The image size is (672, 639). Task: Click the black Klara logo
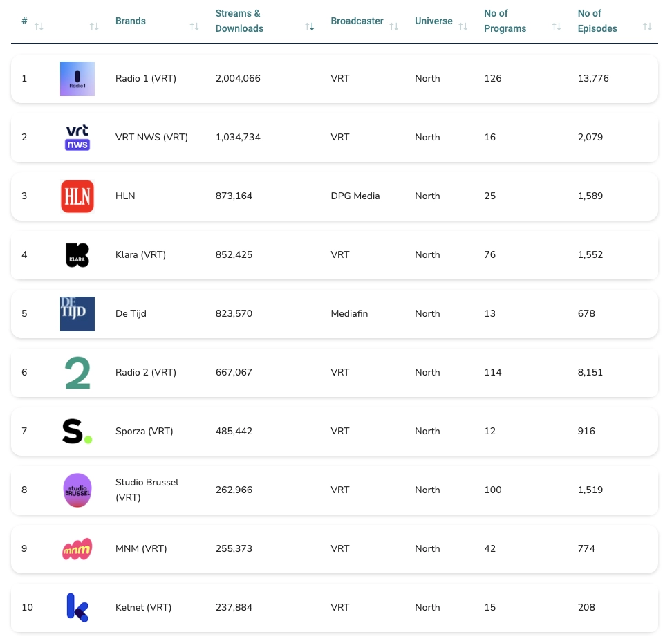click(77, 255)
